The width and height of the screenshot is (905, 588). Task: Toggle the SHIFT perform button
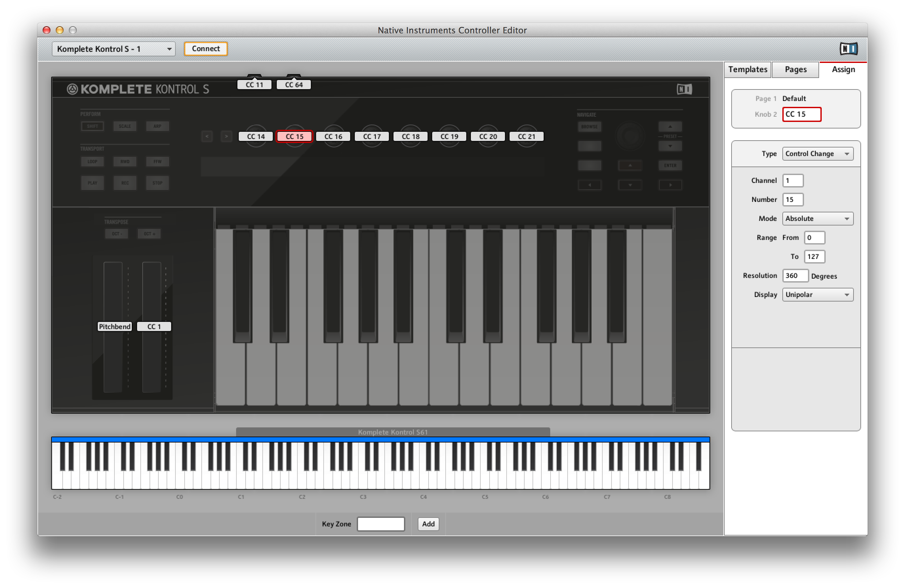(x=92, y=126)
